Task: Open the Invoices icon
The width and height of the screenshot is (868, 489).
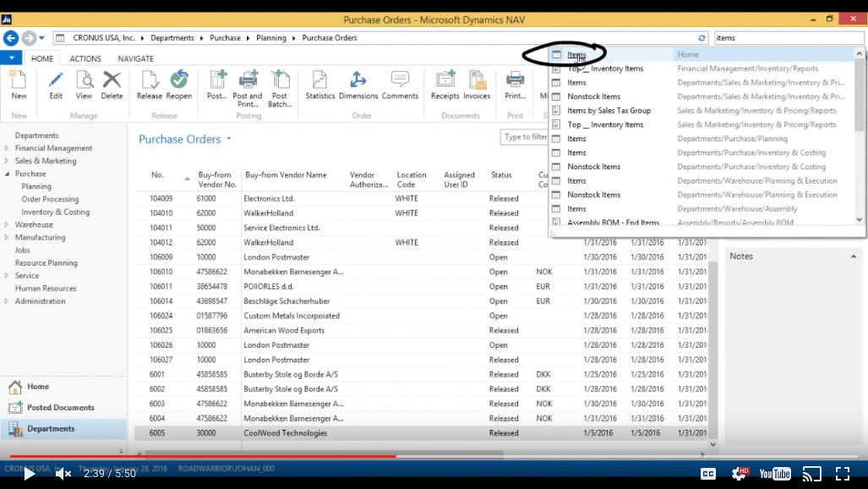Action: point(477,80)
